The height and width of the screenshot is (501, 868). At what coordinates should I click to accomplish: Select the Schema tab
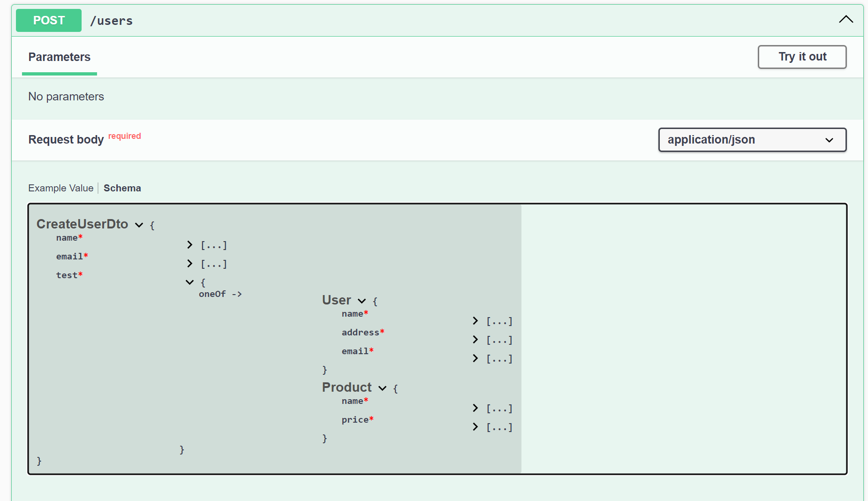click(x=122, y=188)
